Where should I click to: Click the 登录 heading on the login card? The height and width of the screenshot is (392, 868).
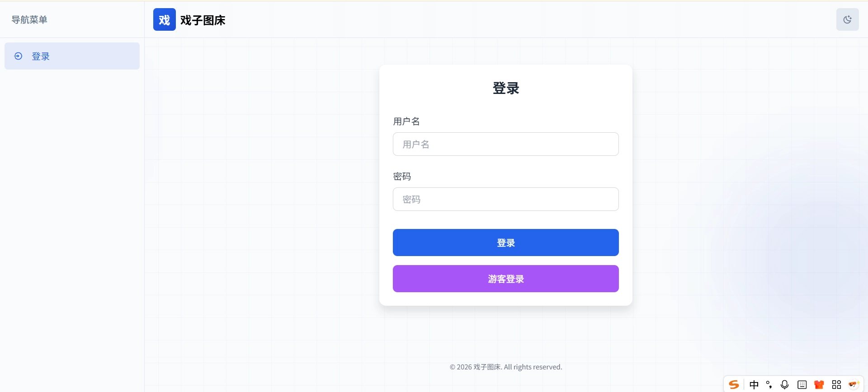coord(505,88)
